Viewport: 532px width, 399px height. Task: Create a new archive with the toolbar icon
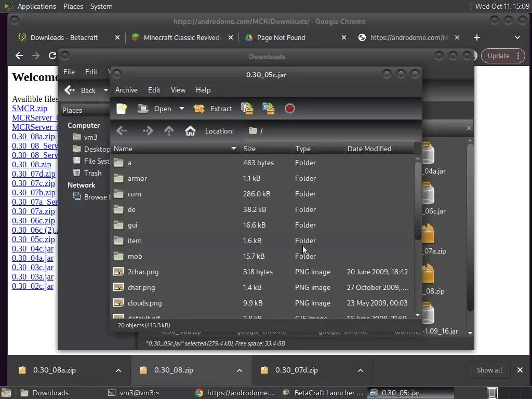click(122, 109)
